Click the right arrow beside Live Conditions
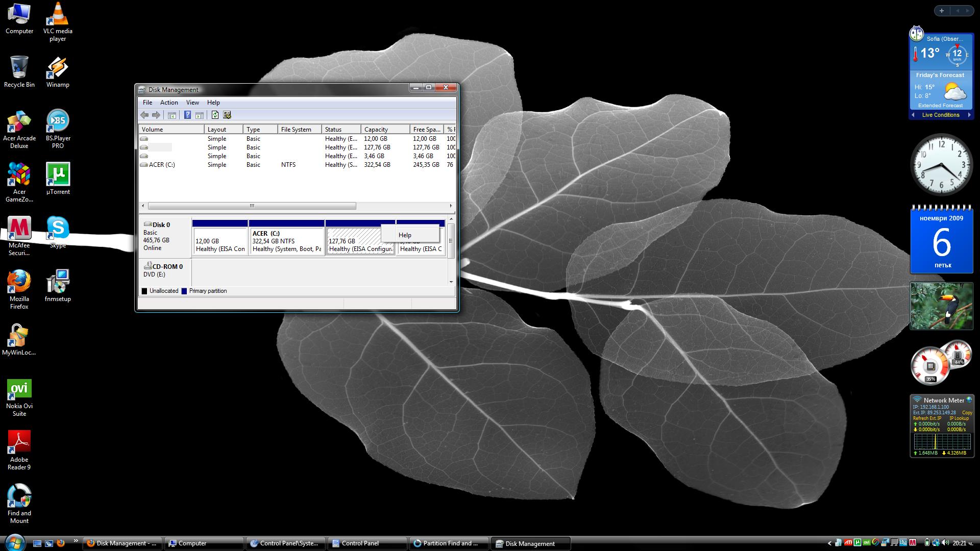The image size is (980, 551). (x=969, y=115)
